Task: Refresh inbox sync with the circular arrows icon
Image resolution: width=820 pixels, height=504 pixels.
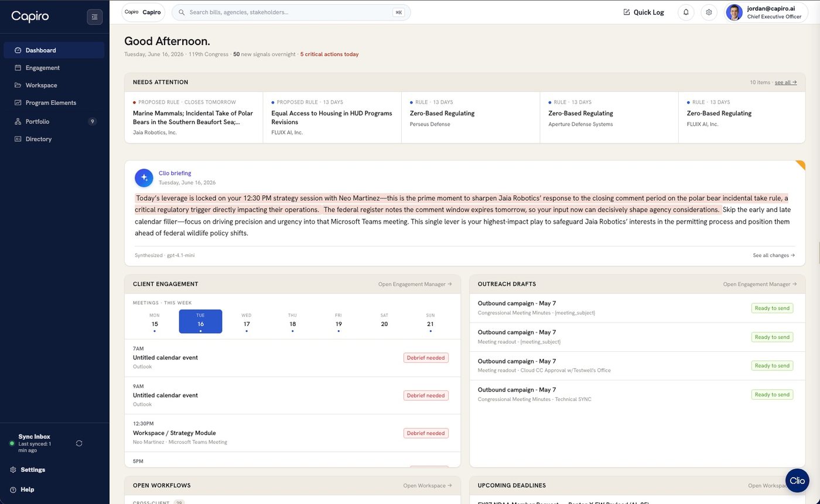Action: point(79,443)
